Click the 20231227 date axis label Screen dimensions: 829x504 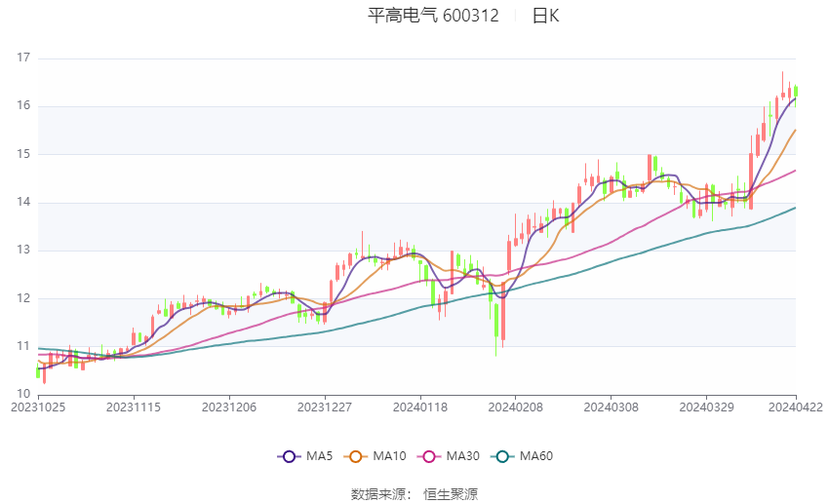click(x=325, y=407)
